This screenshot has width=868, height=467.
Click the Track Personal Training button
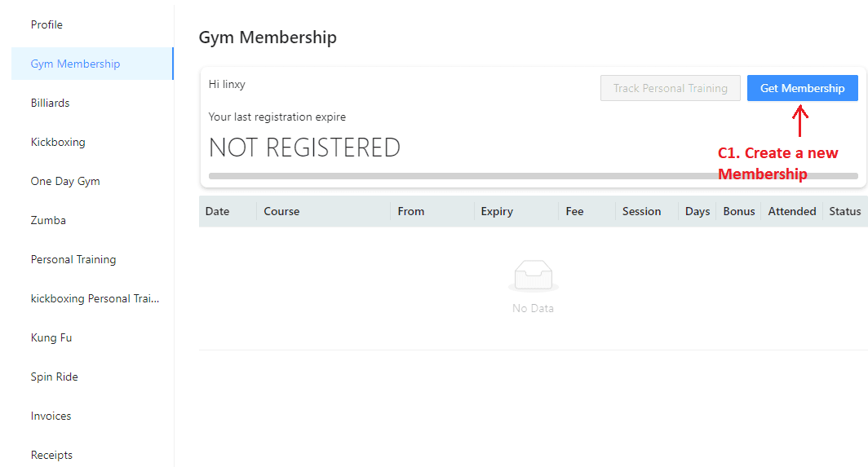coord(670,88)
